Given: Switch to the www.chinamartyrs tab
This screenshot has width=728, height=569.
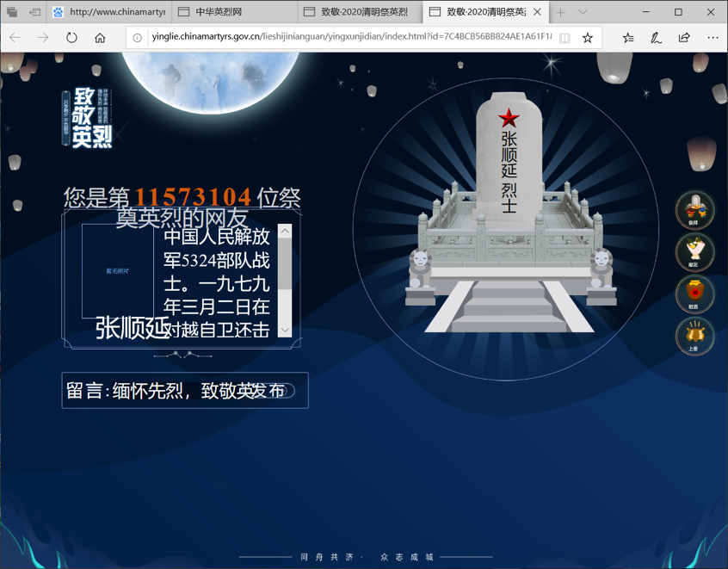Looking at the screenshot, I should click(108, 12).
